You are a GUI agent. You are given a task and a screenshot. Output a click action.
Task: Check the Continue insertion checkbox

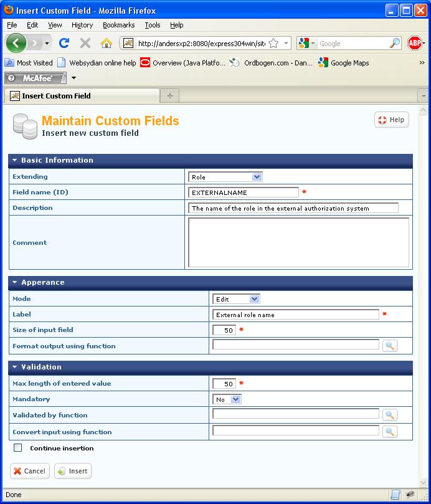pos(17,447)
